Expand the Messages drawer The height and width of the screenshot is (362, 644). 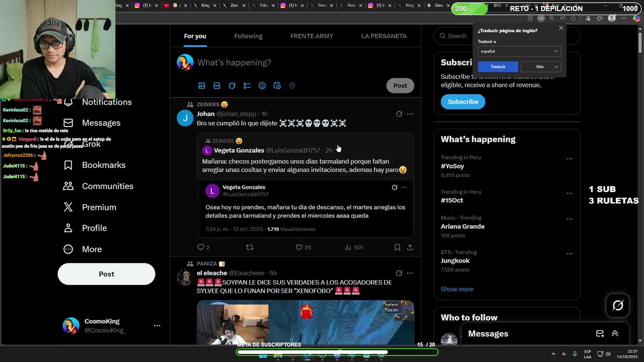pyautogui.click(x=615, y=334)
